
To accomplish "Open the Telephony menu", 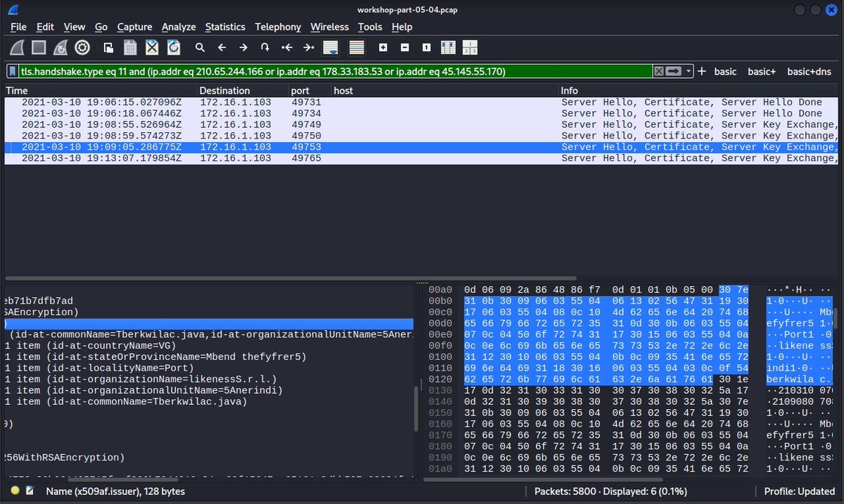I will tap(278, 27).
